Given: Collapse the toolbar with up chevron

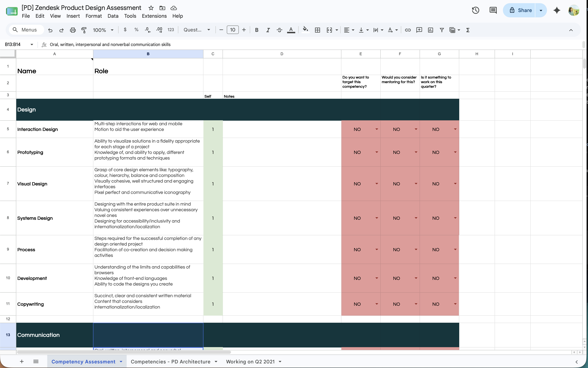Looking at the screenshot, I should [x=571, y=30].
